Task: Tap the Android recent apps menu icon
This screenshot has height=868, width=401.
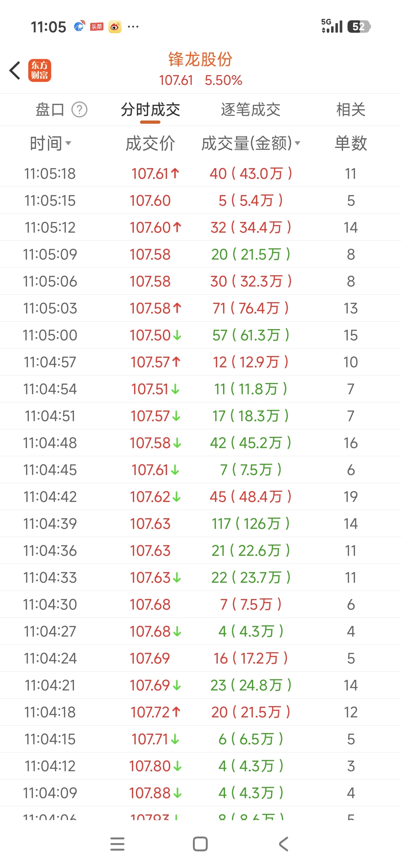Action: click(117, 844)
